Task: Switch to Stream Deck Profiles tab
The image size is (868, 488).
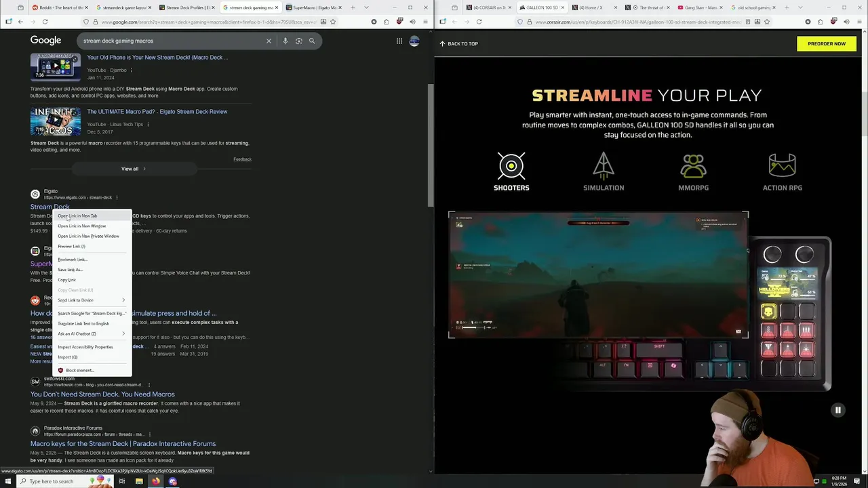Action: [187, 7]
